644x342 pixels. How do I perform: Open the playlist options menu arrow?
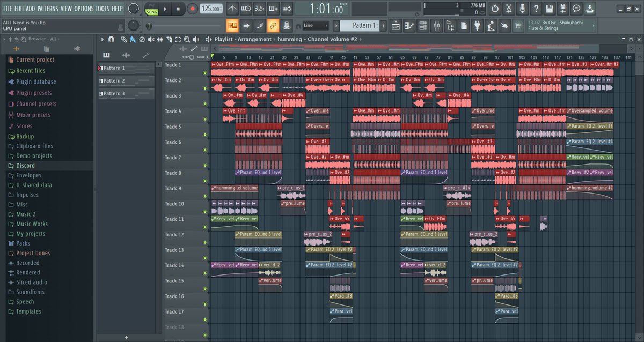coord(102,39)
